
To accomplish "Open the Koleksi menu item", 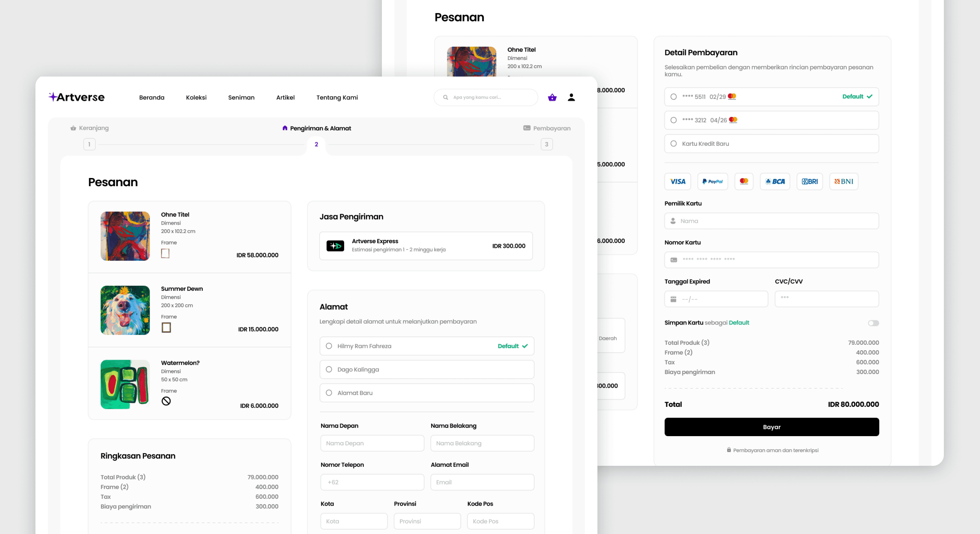I will [x=196, y=98].
